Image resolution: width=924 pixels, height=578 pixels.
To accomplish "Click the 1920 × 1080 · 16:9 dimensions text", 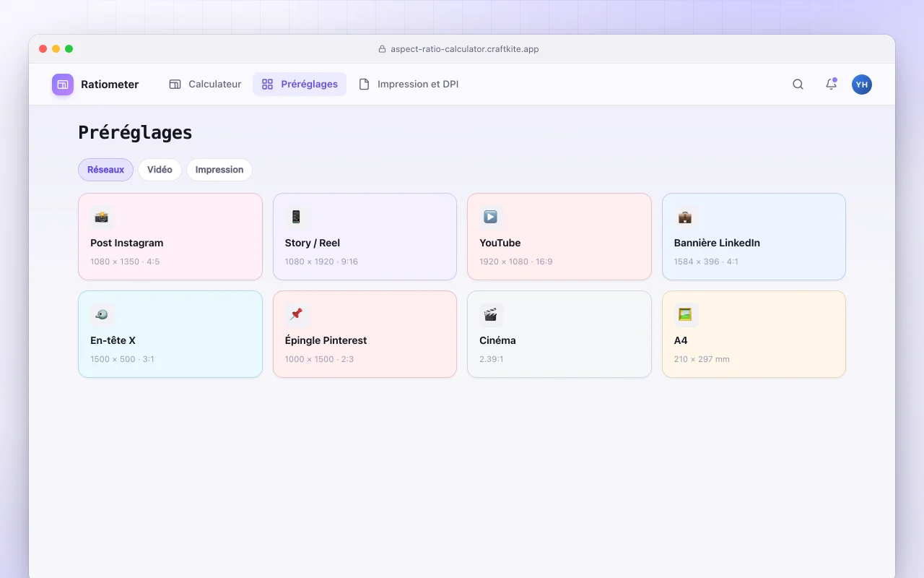I will click(516, 262).
